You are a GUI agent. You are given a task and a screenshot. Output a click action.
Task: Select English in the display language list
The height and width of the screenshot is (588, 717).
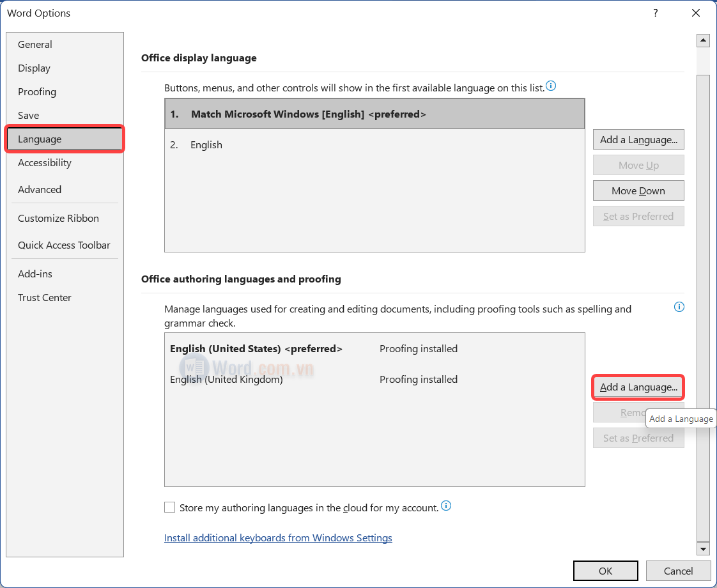point(374,145)
